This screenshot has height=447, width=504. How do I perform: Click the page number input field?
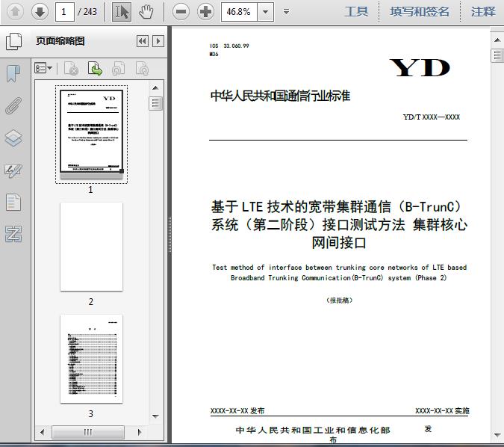[x=65, y=12]
